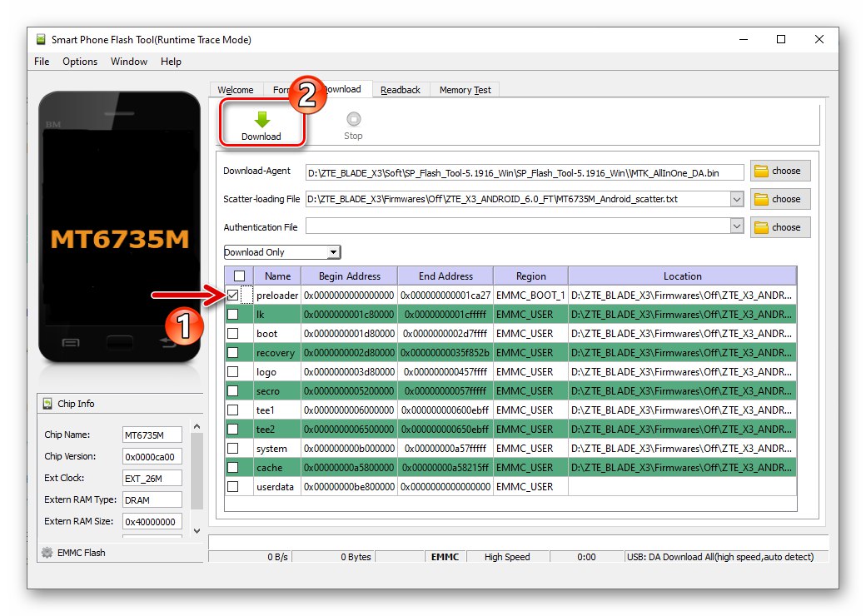This screenshot has height=616, width=866.
Task: Expand the Scatter-loading File dropdown arrow
Action: click(737, 199)
